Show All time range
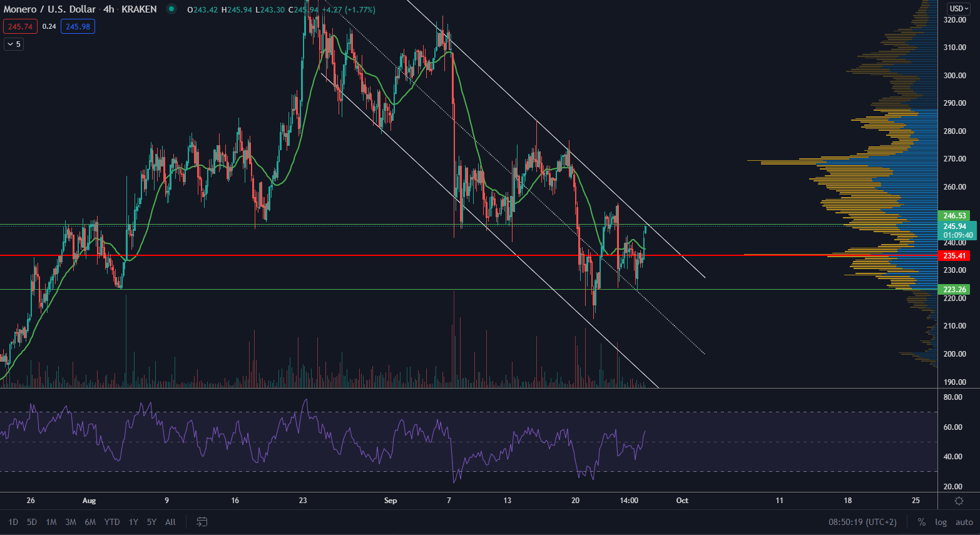 pos(170,522)
